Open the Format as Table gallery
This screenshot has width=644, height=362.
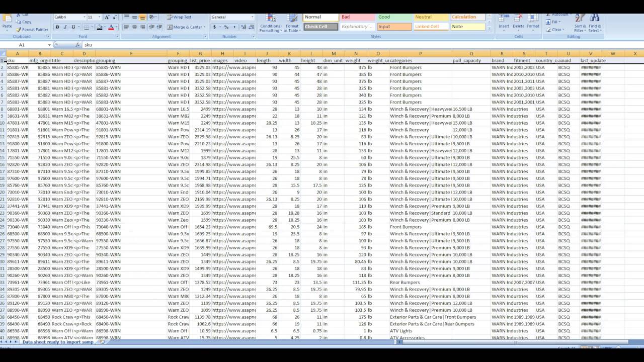point(292,24)
